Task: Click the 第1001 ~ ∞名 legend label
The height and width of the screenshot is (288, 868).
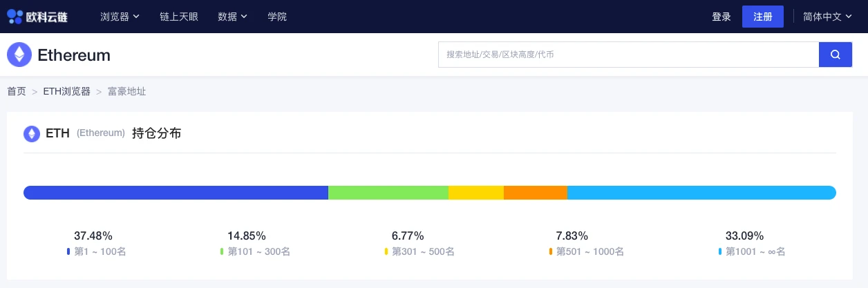Action: pos(755,252)
